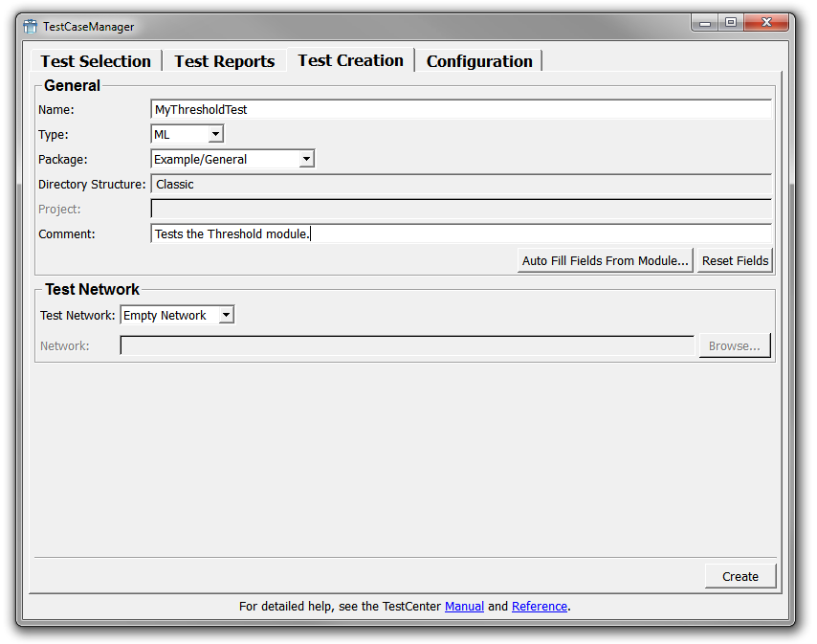Click the empty Project field
The height and width of the screenshot is (644, 817).
pos(460,210)
